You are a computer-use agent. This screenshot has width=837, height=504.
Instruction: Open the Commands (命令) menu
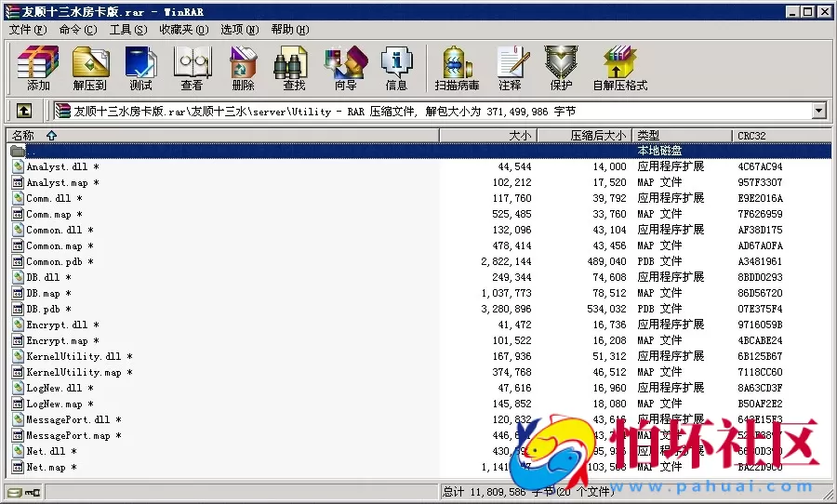click(x=78, y=30)
